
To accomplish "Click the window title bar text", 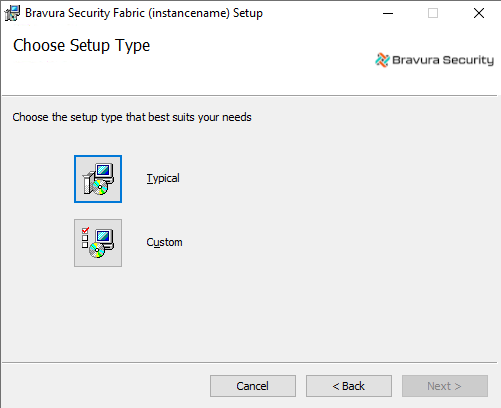I will point(144,13).
